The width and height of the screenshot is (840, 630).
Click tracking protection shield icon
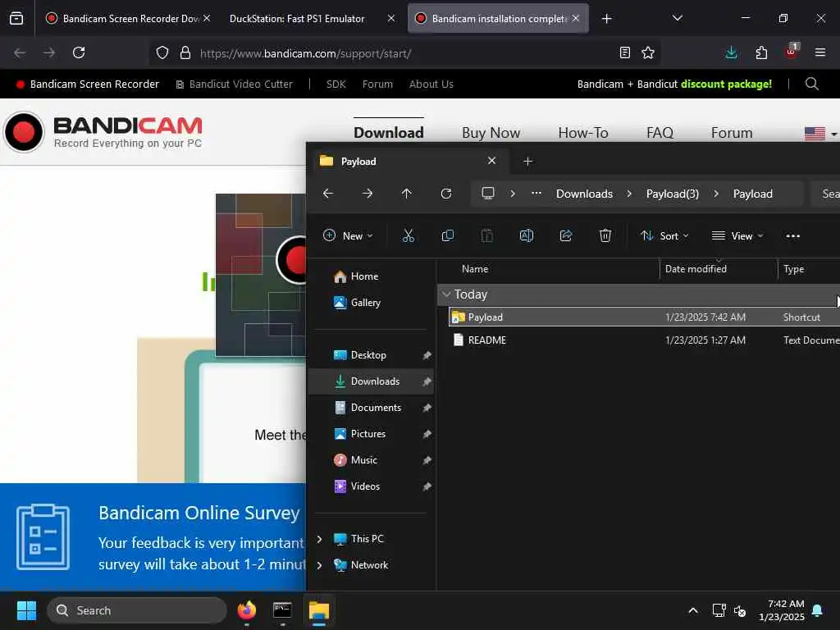[162, 52]
